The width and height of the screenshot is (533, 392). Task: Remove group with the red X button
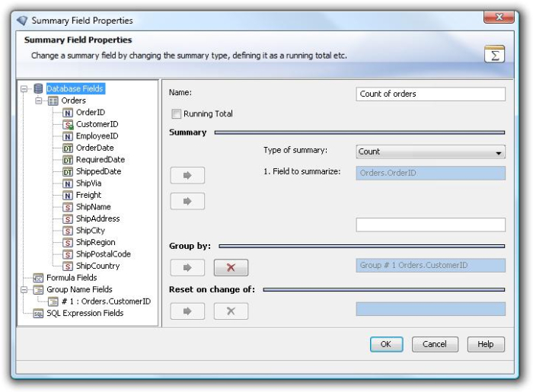coord(231,268)
